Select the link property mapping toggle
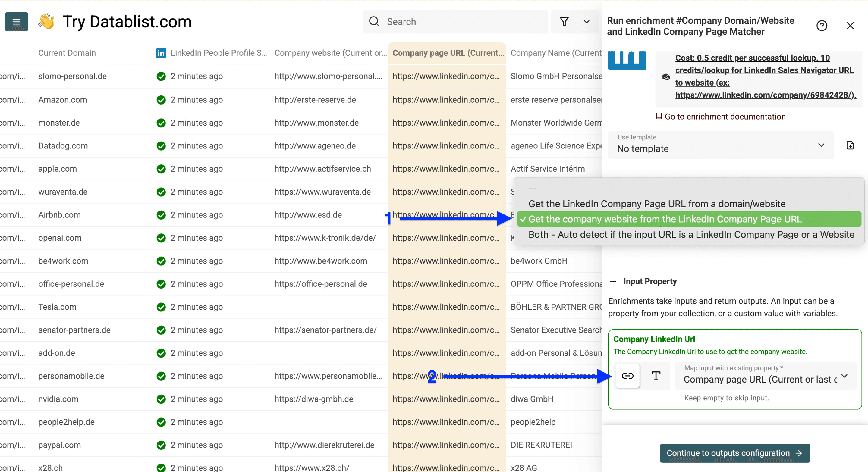 click(627, 376)
